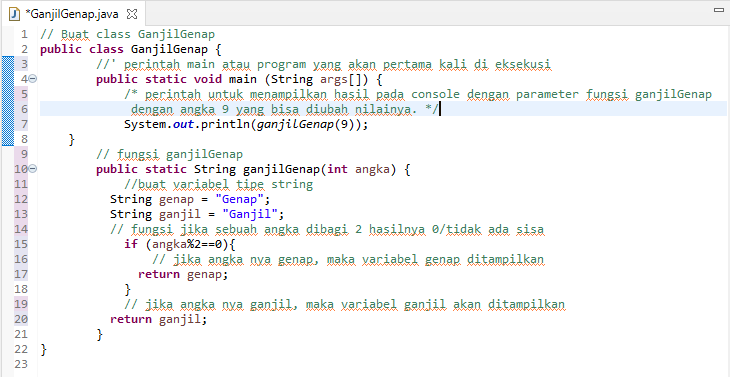Click the comment "dengan angka 9 yang bisa diubah nilainya. */"
The height and width of the screenshot is (377, 730).
coord(284,109)
